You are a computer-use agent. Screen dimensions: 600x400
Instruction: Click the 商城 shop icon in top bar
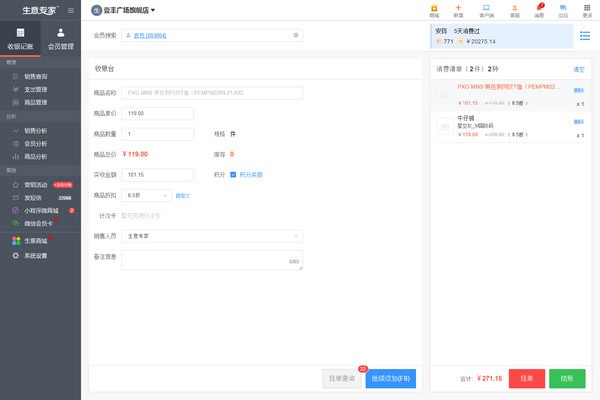tap(434, 11)
